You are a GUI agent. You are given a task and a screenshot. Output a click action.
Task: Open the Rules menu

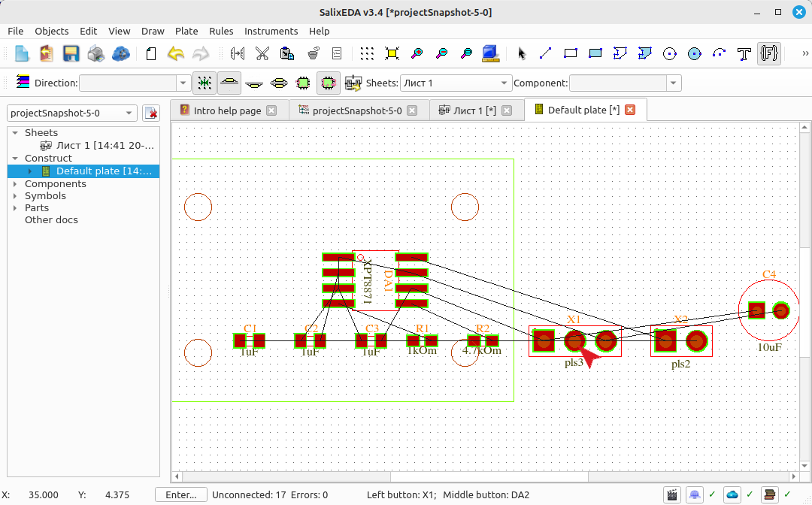point(221,31)
